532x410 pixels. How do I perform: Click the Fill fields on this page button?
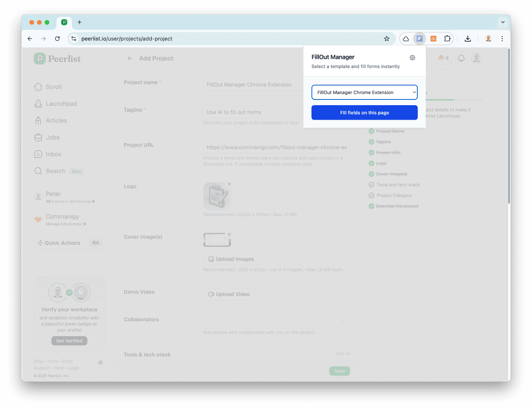pos(364,112)
